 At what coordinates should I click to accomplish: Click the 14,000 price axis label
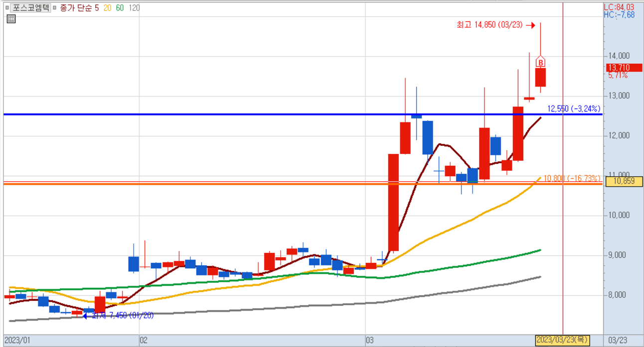pyautogui.click(x=619, y=56)
